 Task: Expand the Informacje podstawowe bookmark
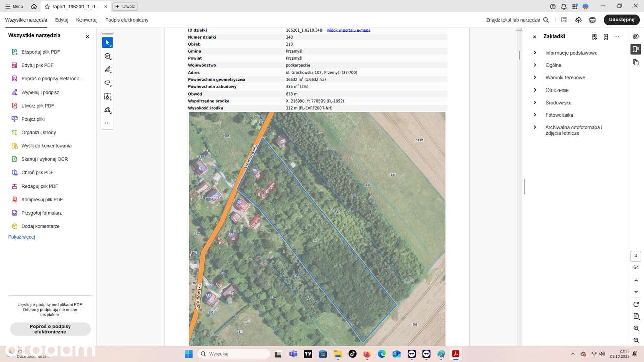(x=535, y=53)
